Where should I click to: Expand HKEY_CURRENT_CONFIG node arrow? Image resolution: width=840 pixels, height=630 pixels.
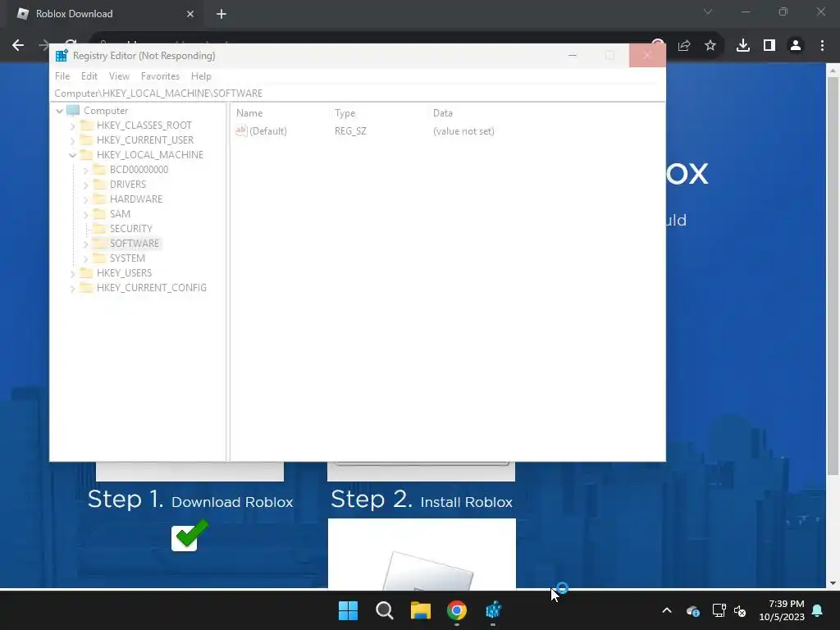click(72, 288)
